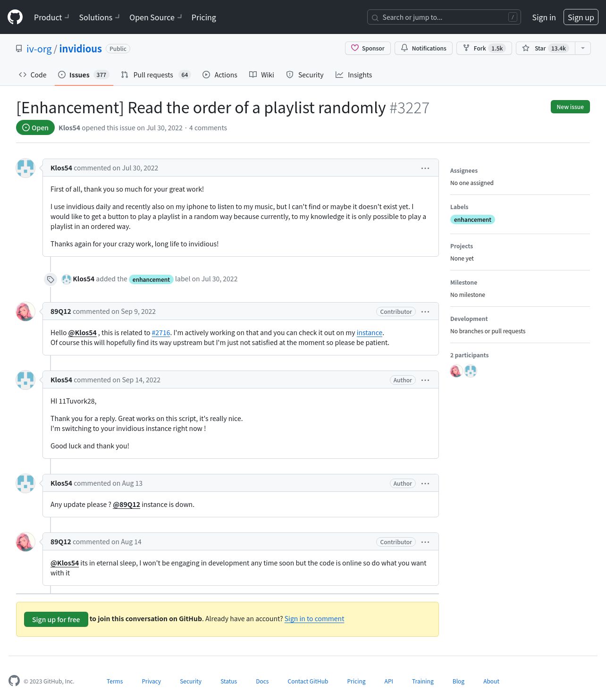Open options menu on Klos54's first comment
This screenshot has width=606, height=700.
(x=425, y=168)
